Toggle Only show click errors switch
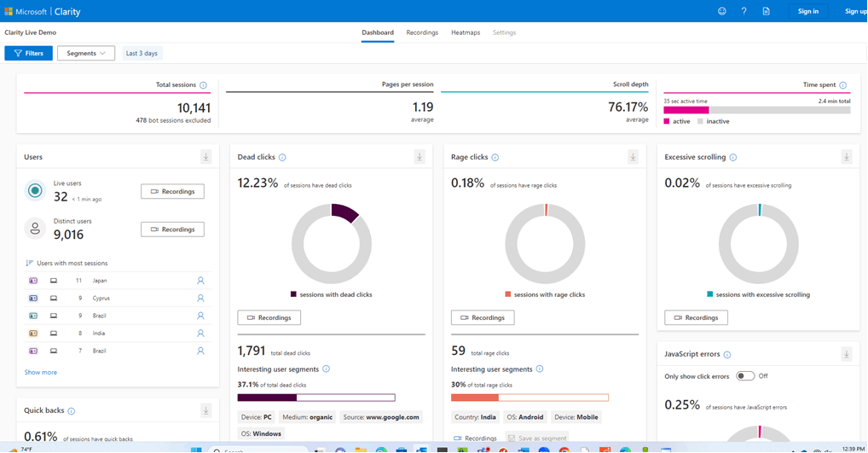 coord(745,376)
